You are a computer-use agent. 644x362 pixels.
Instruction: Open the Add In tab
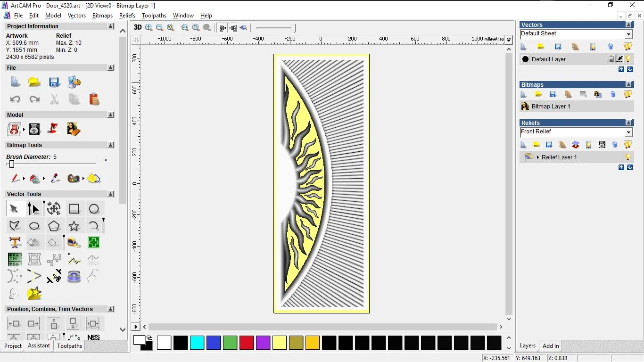551,346
